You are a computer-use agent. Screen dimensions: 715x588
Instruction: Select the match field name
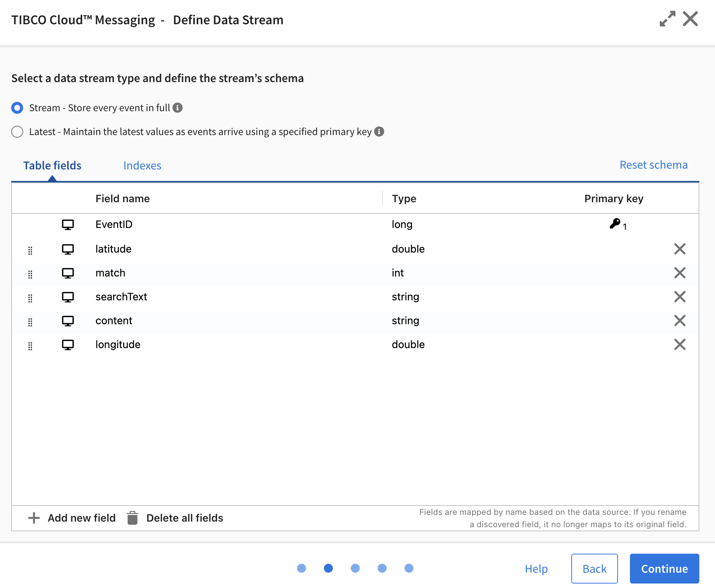click(110, 273)
